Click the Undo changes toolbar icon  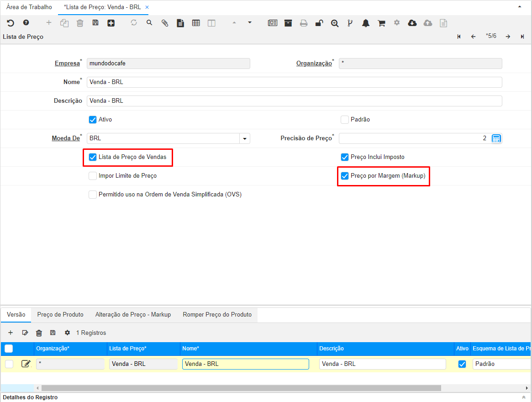[11, 23]
